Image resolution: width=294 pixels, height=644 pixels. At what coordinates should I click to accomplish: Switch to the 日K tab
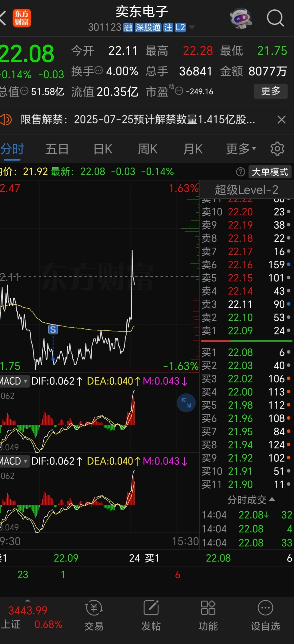point(103,149)
